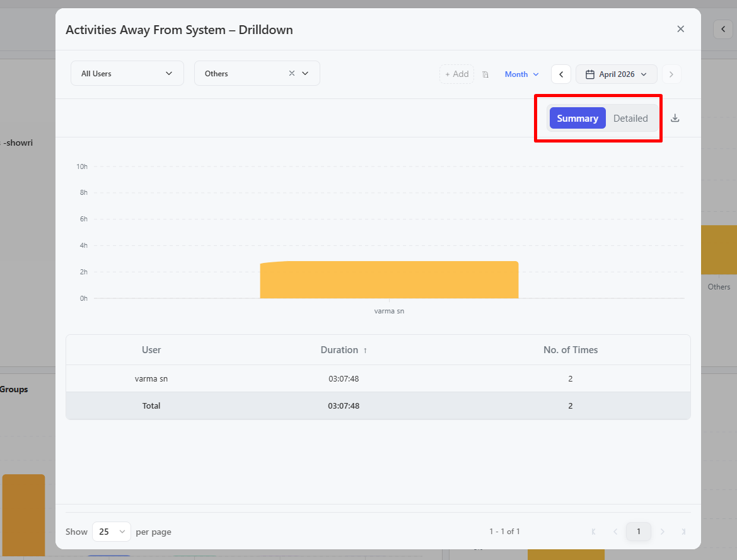Go to the next page
The width and height of the screenshot is (737, 560).
click(662, 532)
